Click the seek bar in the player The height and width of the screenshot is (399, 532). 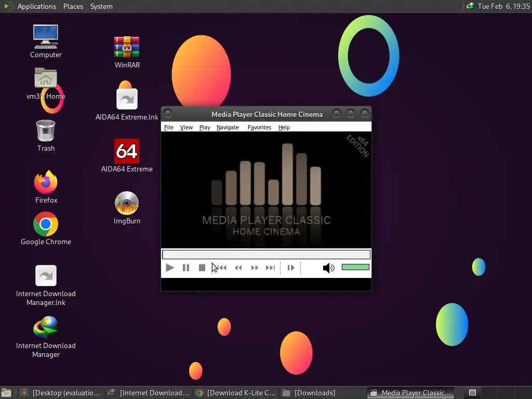[x=266, y=254]
